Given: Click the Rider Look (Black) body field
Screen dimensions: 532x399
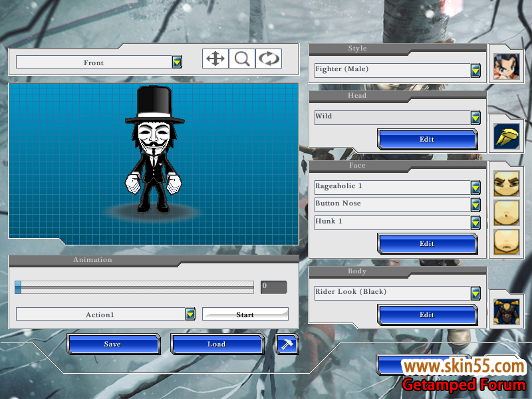Looking at the screenshot, I should 393,293.
